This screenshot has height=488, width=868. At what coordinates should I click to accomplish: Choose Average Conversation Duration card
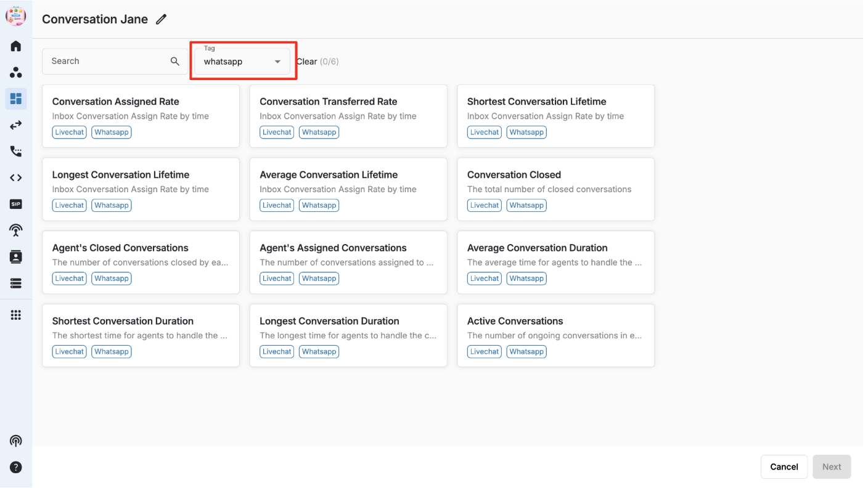555,262
